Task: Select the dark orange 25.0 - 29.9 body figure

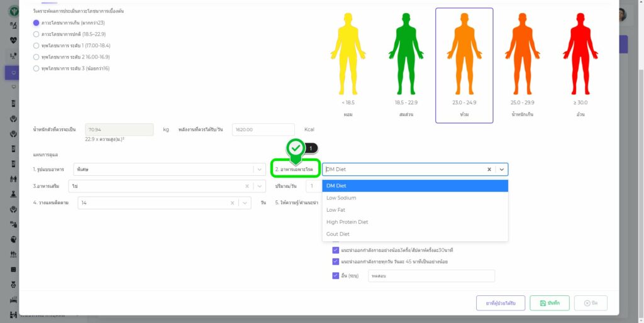Action: [523, 53]
